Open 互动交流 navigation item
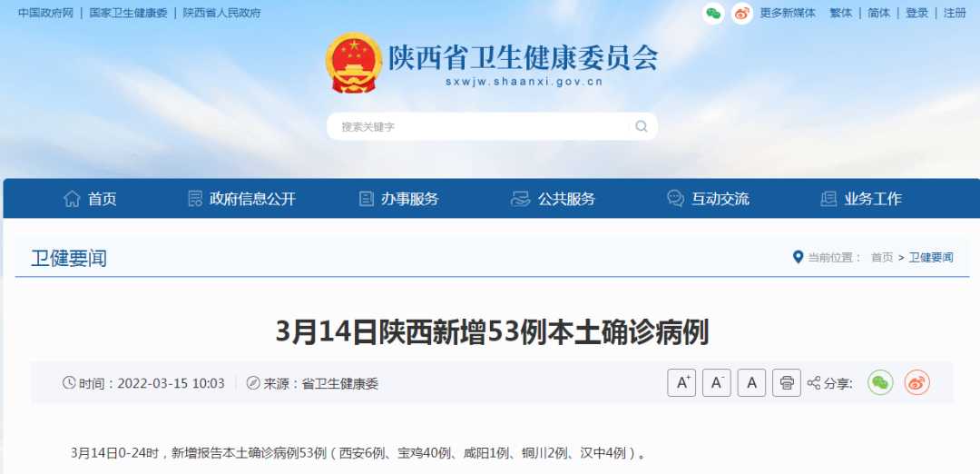 click(x=708, y=199)
